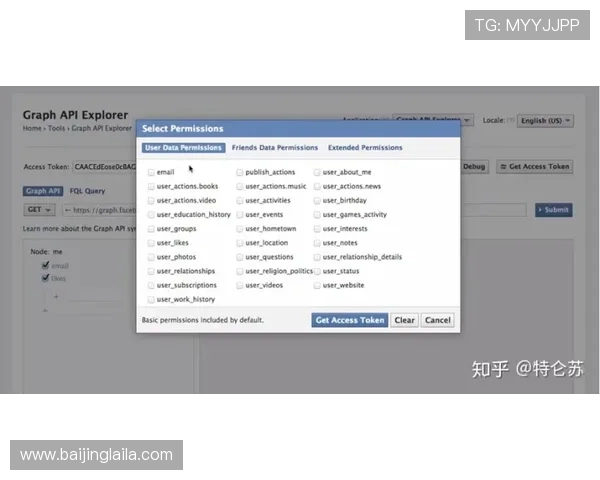The height and width of the screenshot is (480, 600).
Task: Cancel the Select Permissions dialog
Action: (437, 321)
